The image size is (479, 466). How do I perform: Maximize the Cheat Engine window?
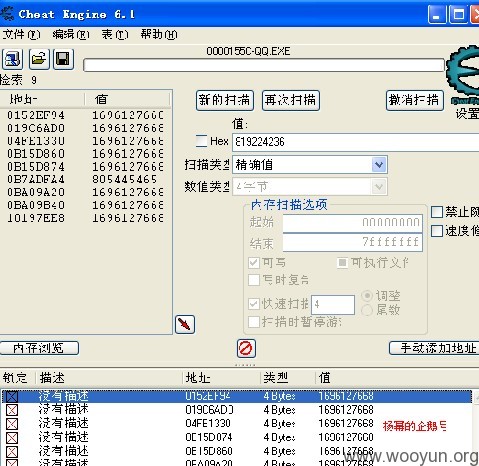[458, 15]
